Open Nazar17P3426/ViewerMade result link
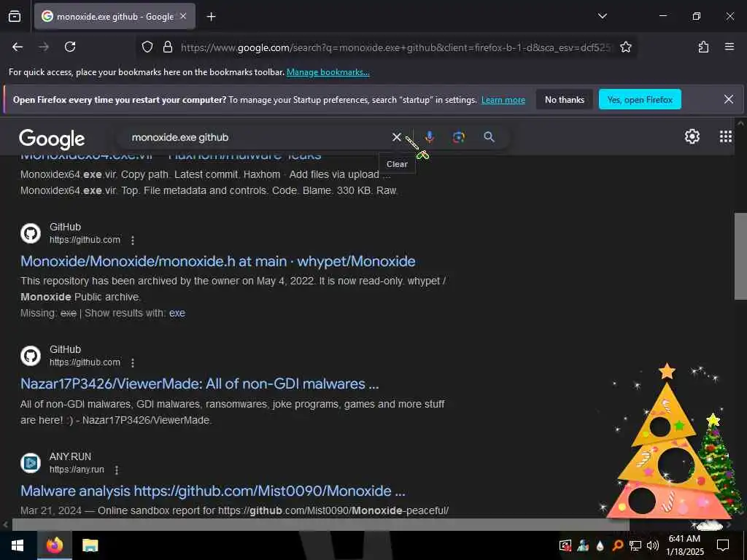This screenshot has width=747, height=560. pos(200,384)
